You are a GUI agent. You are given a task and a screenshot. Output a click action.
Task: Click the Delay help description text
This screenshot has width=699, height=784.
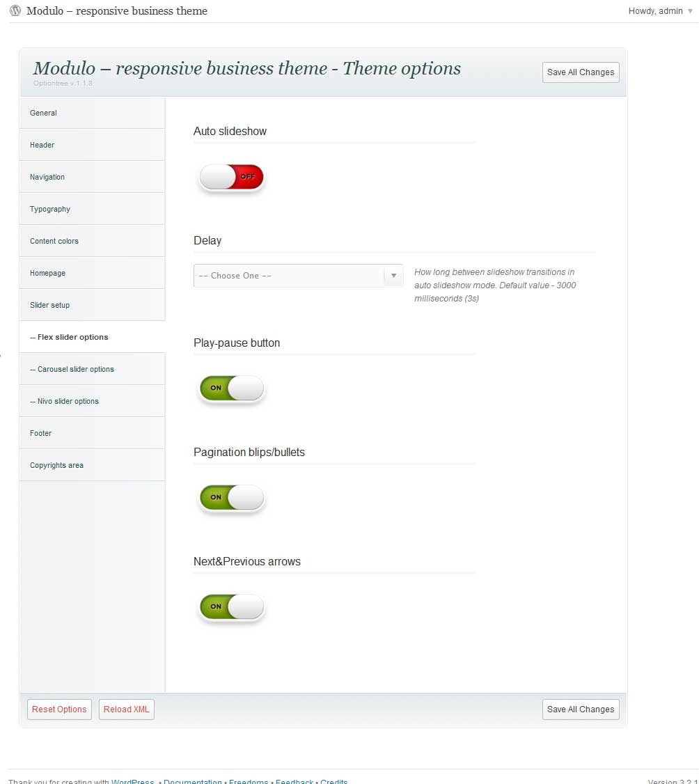click(495, 285)
